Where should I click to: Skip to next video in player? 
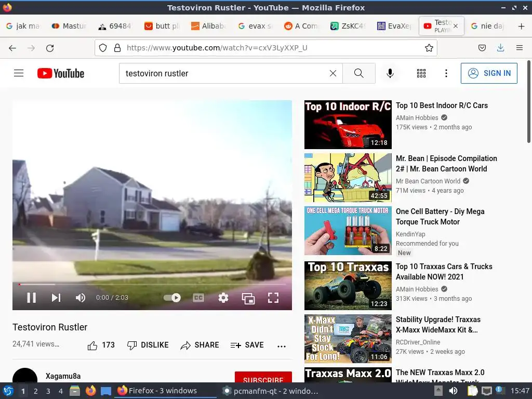pyautogui.click(x=56, y=298)
